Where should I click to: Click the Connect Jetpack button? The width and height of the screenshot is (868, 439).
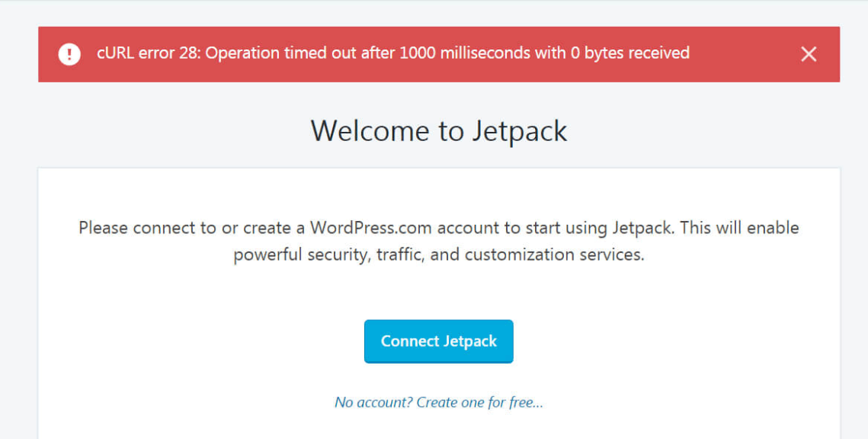[x=439, y=341]
